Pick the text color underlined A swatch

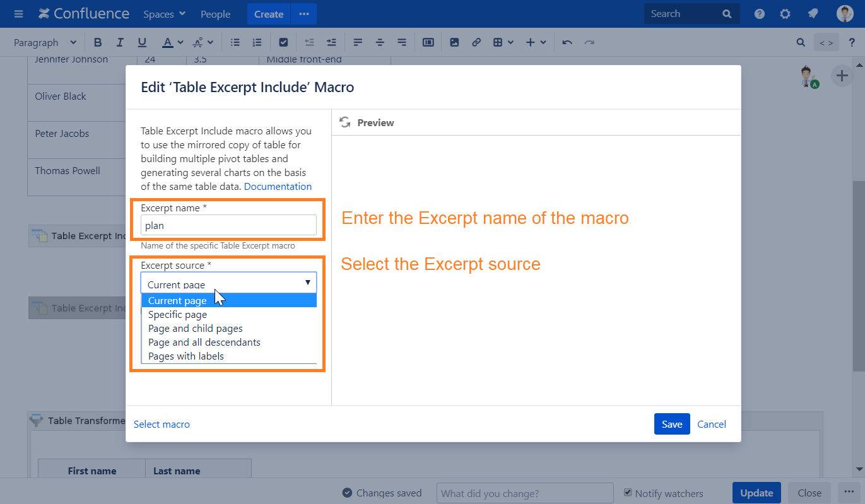pos(167,42)
